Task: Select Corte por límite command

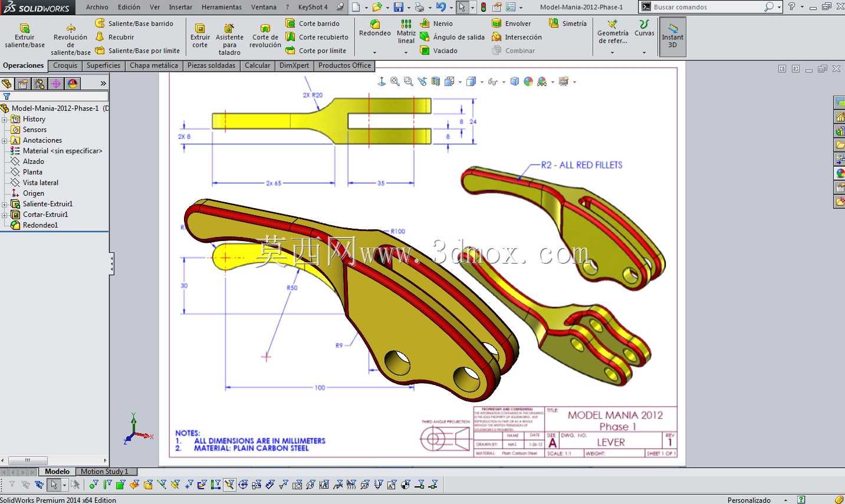Action: (x=316, y=51)
